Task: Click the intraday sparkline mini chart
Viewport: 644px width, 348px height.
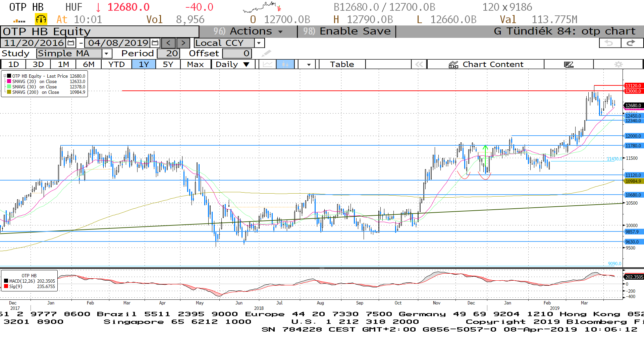Action: [262, 7]
